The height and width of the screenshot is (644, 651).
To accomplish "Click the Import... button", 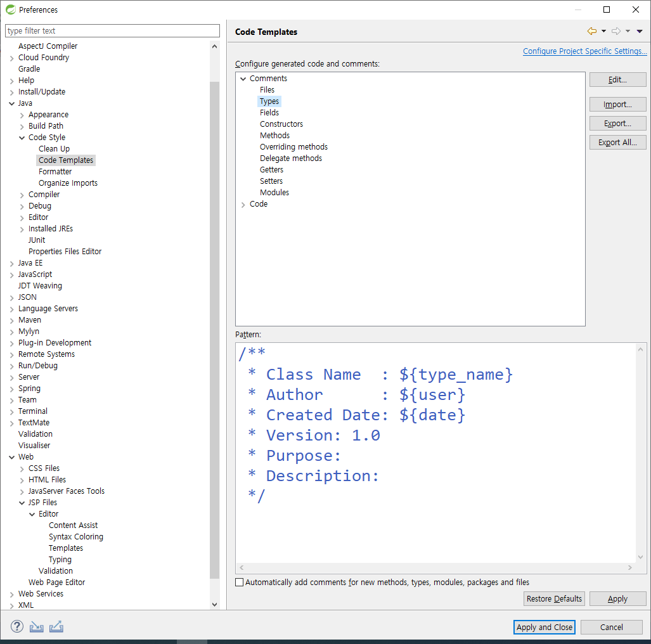I will pos(617,104).
